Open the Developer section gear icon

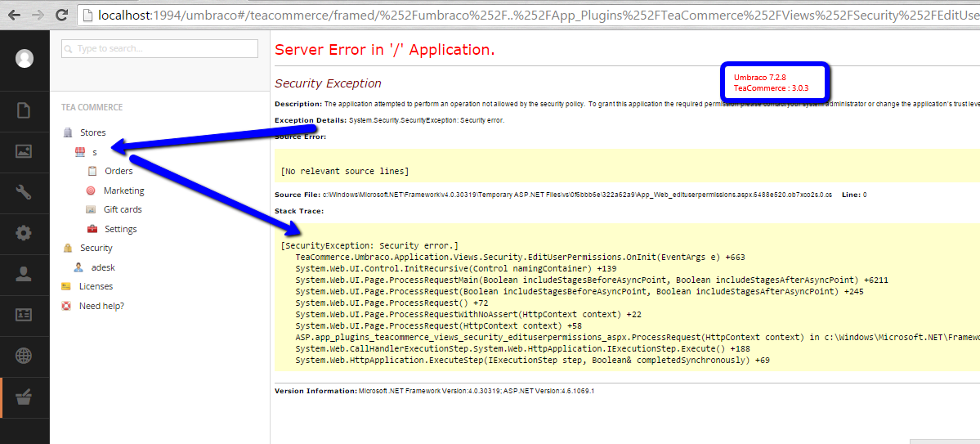coord(24,233)
